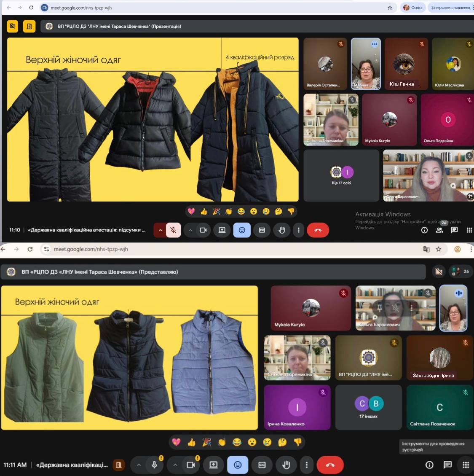
Task: Open the translate page icon in the address bar
Action: tap(426, 249)
